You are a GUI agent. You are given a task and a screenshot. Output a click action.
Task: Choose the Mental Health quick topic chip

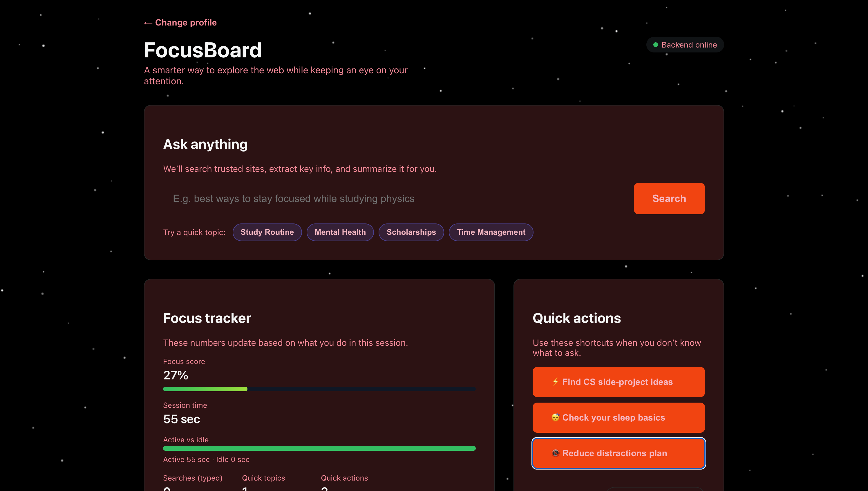(340, 232)
